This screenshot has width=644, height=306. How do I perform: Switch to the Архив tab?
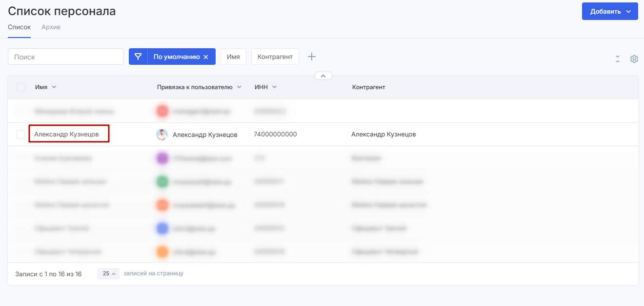click(x=51, y=27)
